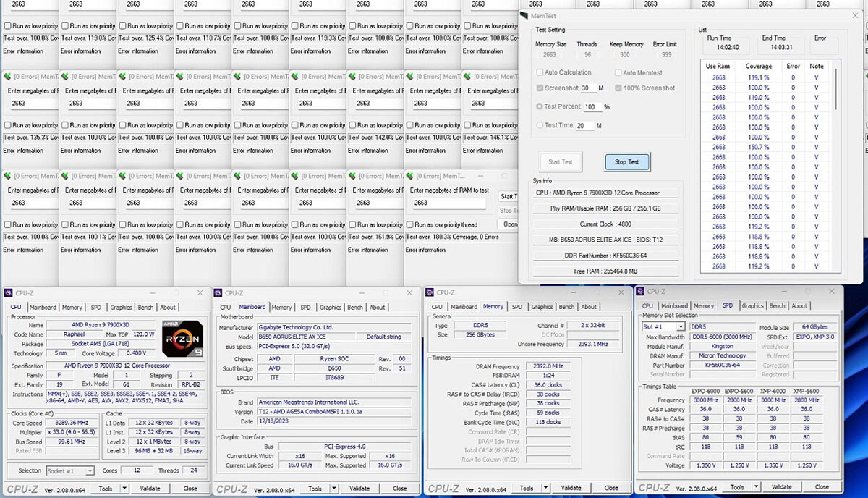This screenshot has height=498, width=868.
Task: Open About tab in CPU-Z SPD window
Action: pos(800,305)
